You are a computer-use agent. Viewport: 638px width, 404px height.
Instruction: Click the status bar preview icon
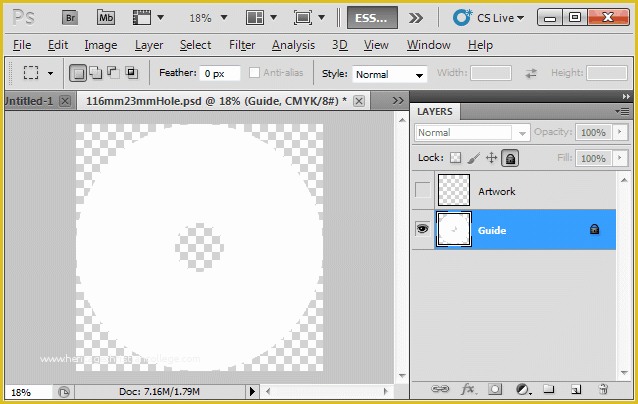point(63,392)
